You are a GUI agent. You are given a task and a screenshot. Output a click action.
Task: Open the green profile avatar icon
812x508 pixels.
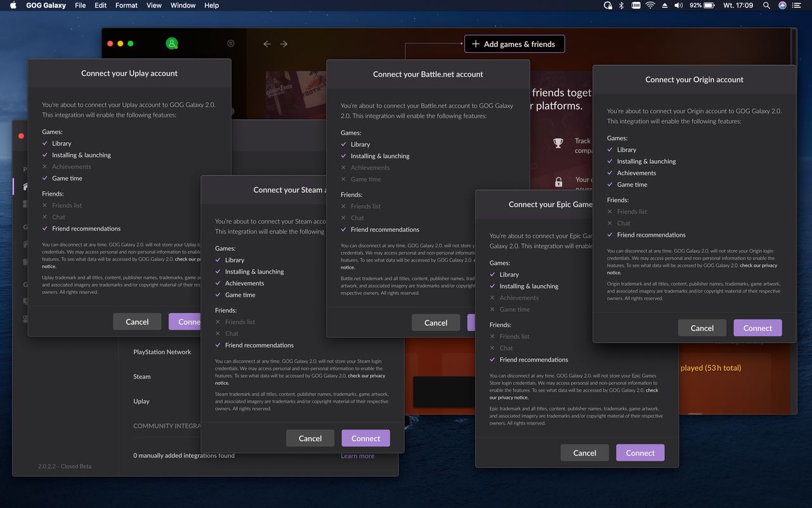[172, 43]
